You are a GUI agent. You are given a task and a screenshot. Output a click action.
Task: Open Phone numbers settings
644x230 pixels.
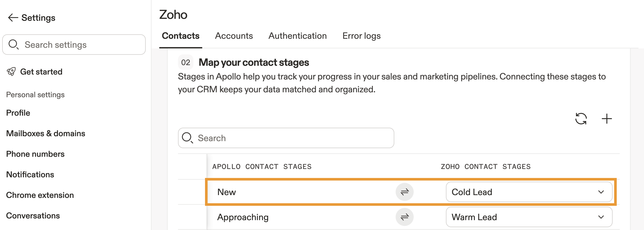[35, 154]
